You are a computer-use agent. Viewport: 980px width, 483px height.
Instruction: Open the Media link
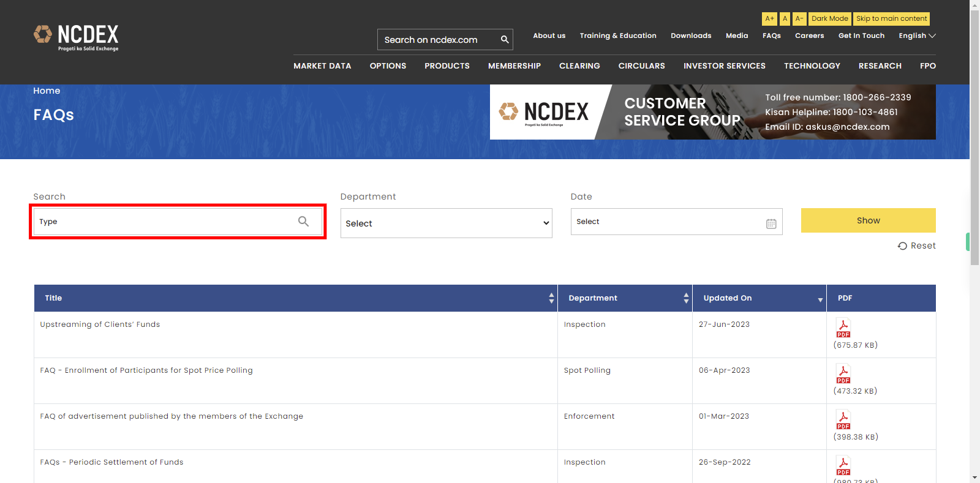tap(737, 36)
